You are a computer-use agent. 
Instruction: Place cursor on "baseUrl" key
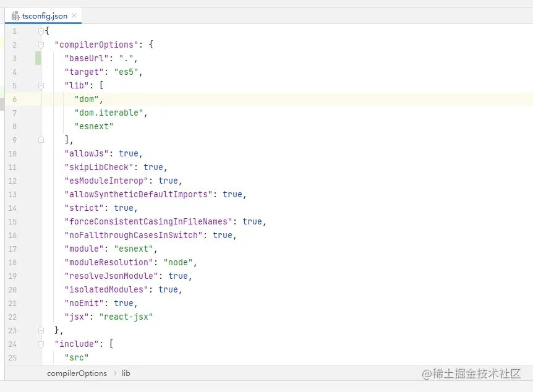click(87, 59)
